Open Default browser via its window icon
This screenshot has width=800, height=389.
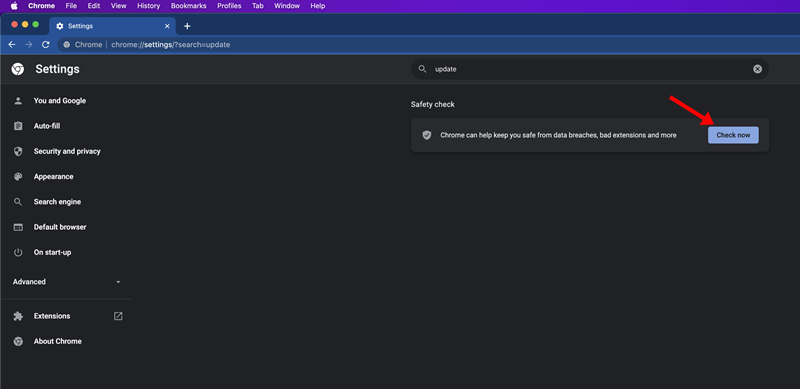click(18, 227)
